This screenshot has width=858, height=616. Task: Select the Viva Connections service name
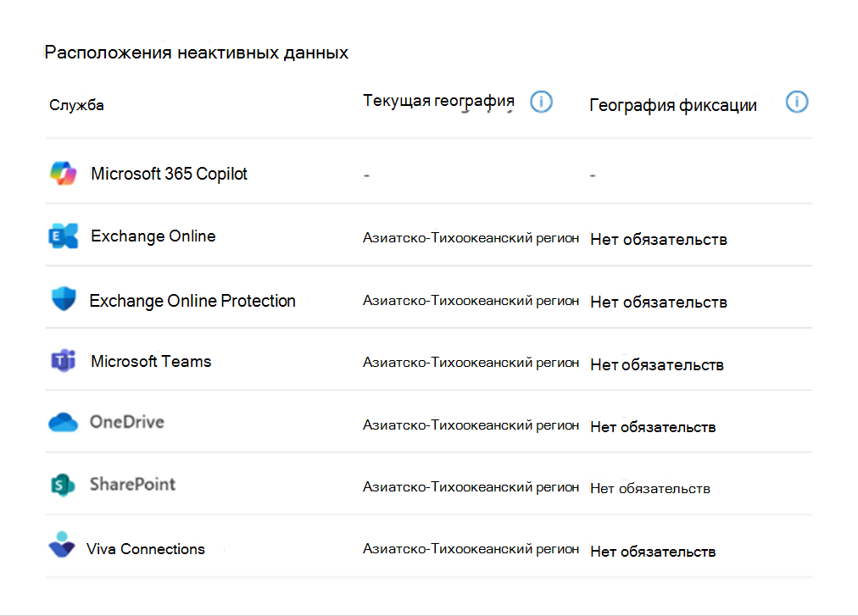tap(146, 549)
